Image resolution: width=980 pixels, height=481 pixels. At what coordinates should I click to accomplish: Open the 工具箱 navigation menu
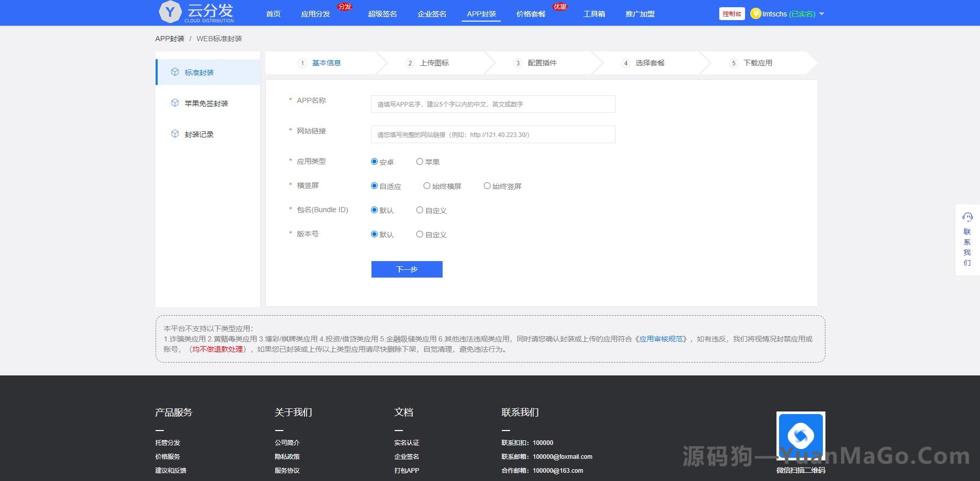[x=594, y=14]
